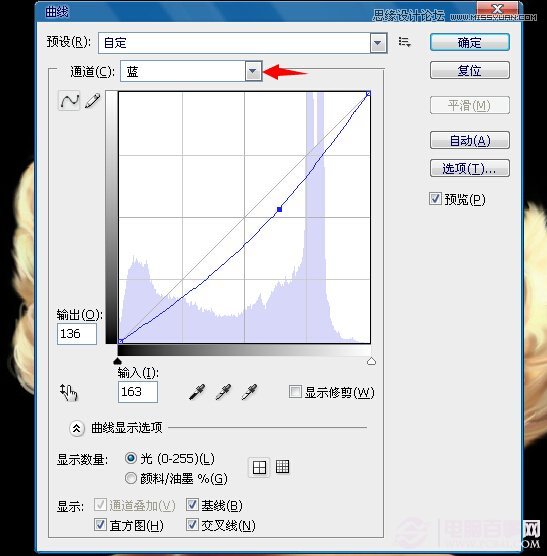Switch to simple 4x4 grid icon
The width and height of the screenshot is (547, 556).
259,467
